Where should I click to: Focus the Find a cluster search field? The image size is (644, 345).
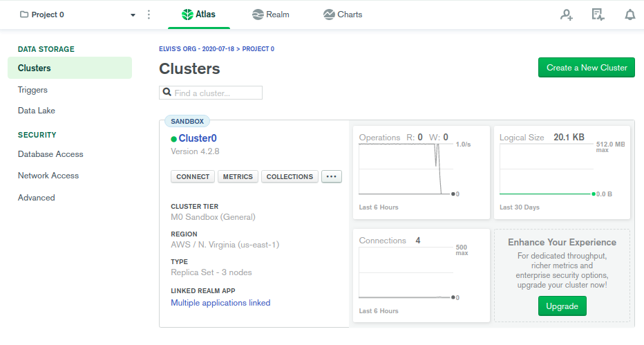tap(211, 93)
